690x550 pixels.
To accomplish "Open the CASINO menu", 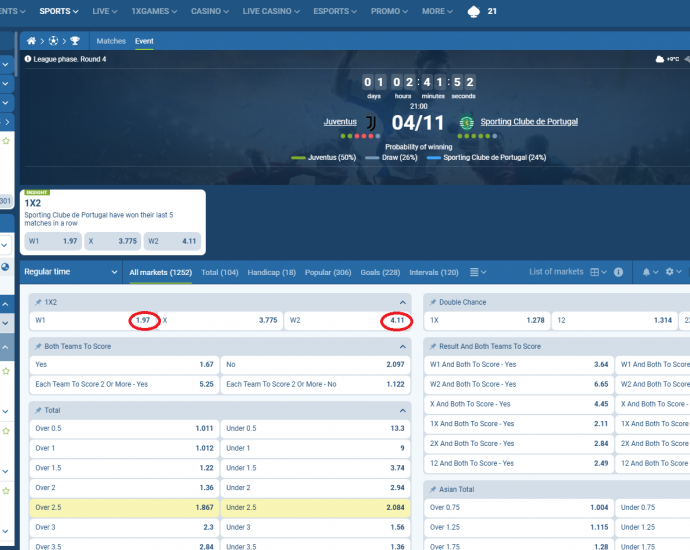I will point(210,11).
